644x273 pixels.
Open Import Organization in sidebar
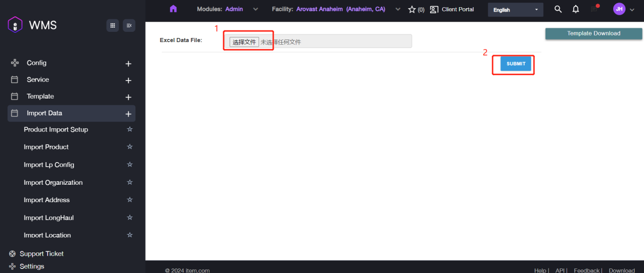[53, 182]
